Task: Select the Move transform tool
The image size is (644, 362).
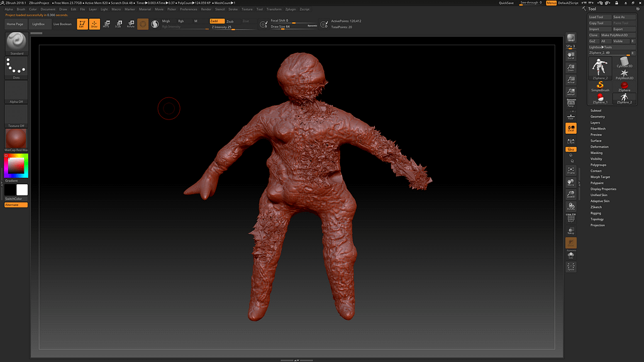Action: tap(106, 24)
